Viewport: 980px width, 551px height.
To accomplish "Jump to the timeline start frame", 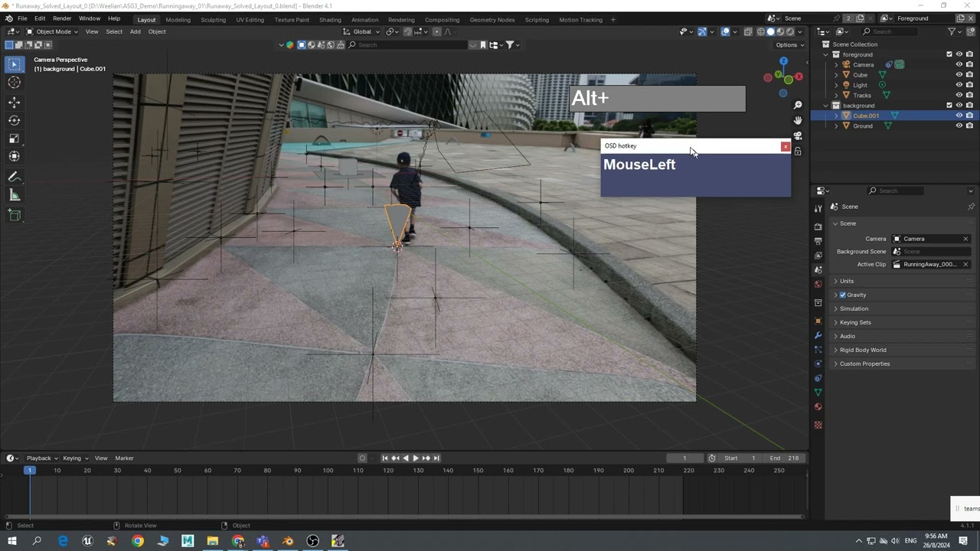I will coord(385,458).
